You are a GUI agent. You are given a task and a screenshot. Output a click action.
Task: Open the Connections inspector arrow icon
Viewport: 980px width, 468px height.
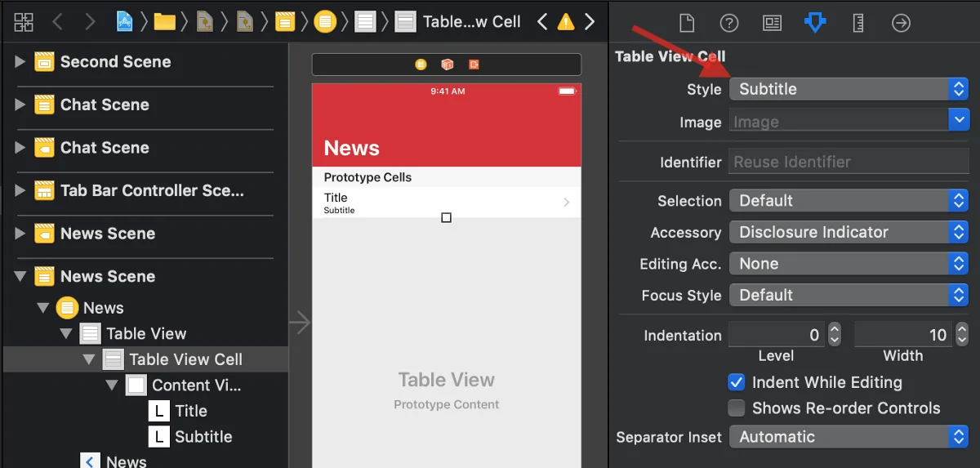901,23
